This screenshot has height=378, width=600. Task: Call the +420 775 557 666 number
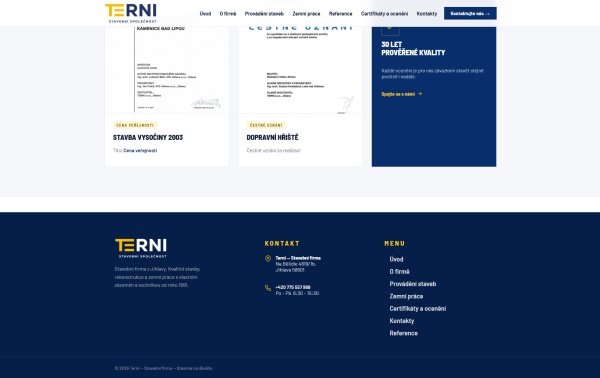click(x=293, y=287)
